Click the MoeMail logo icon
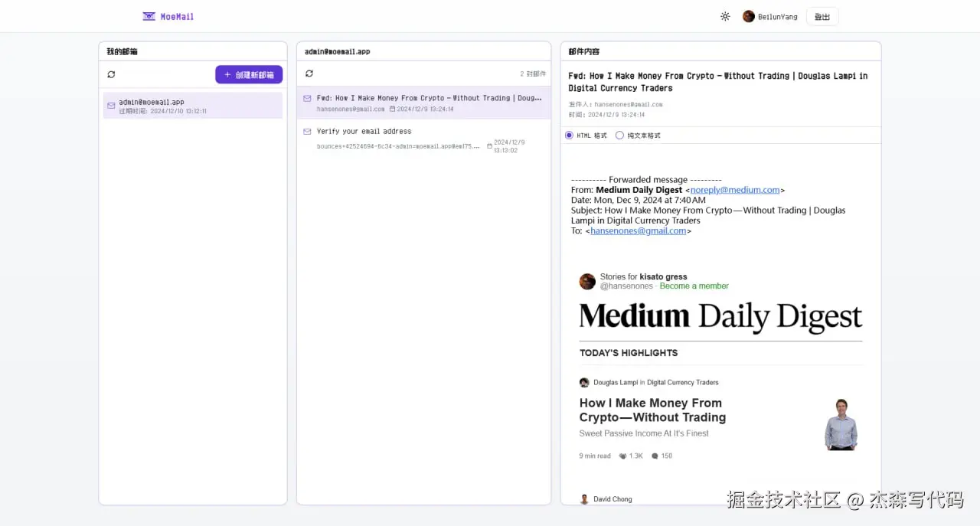 pyautogui.click(x=149, y=16)
